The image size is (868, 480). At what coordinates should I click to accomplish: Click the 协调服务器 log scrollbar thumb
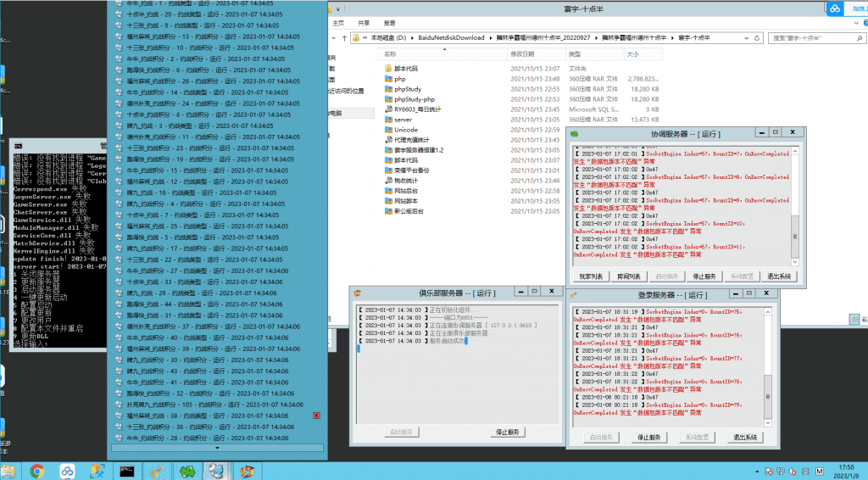click(795, 236)
